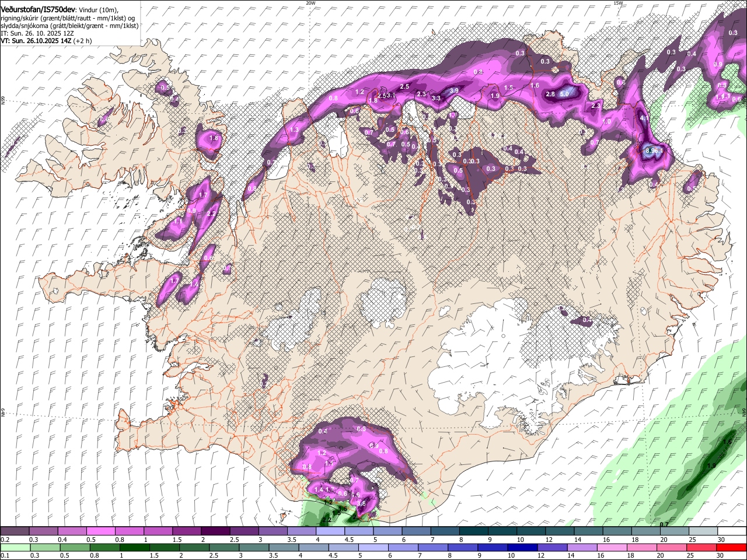747x560 pixels.
Task: Select the white swatch above snow legend 30
Action: 732,531
